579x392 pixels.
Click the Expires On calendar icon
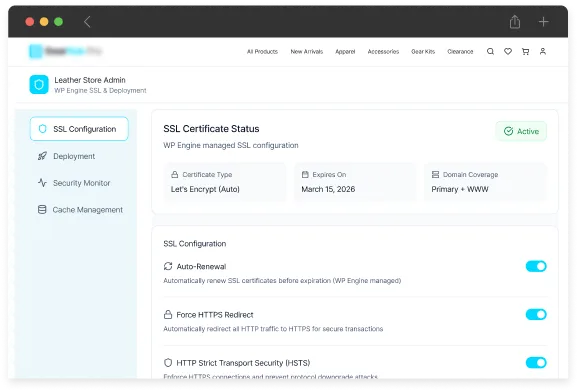[x=305, y=175]
